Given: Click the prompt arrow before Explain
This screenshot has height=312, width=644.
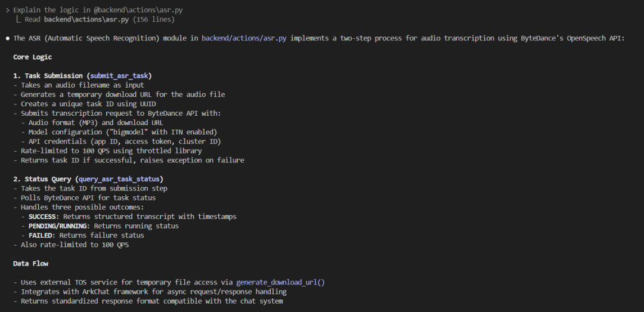Looking at the screenshot, I should click(7, 10).
